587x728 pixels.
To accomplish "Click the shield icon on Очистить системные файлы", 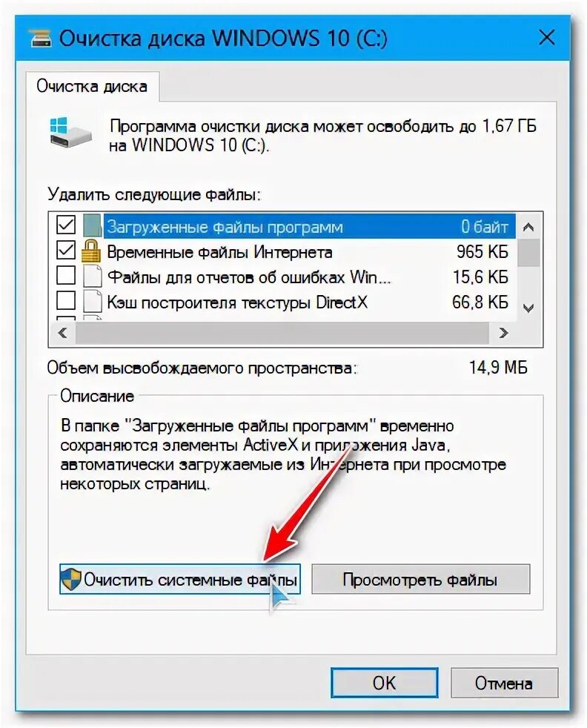I will coord(70,579).
